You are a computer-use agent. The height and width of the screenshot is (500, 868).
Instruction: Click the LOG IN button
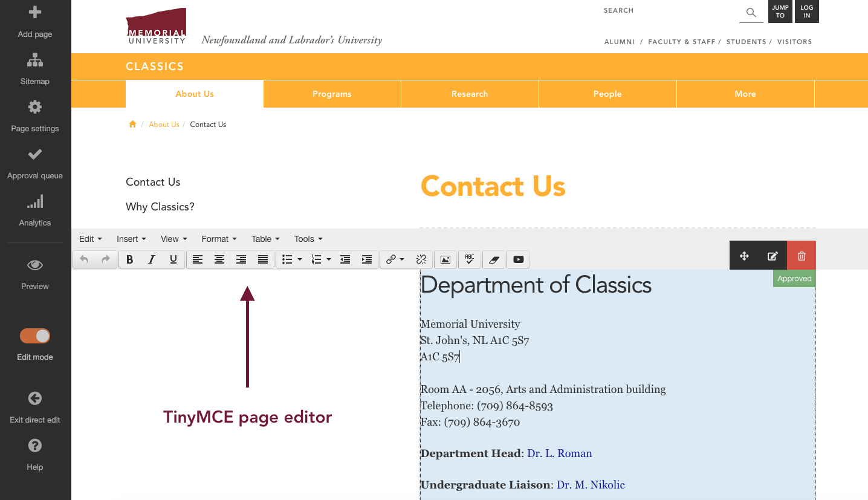pyautogui.click(x=807, y=11)
